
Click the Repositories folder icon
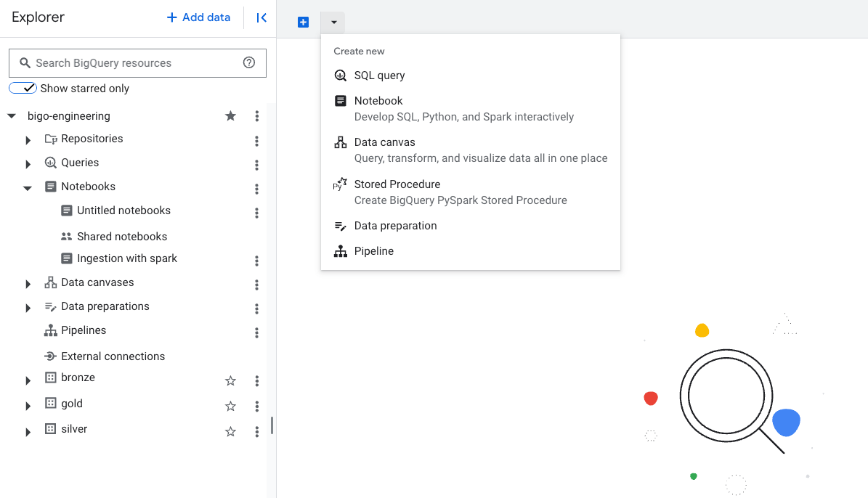coord(50,139)
